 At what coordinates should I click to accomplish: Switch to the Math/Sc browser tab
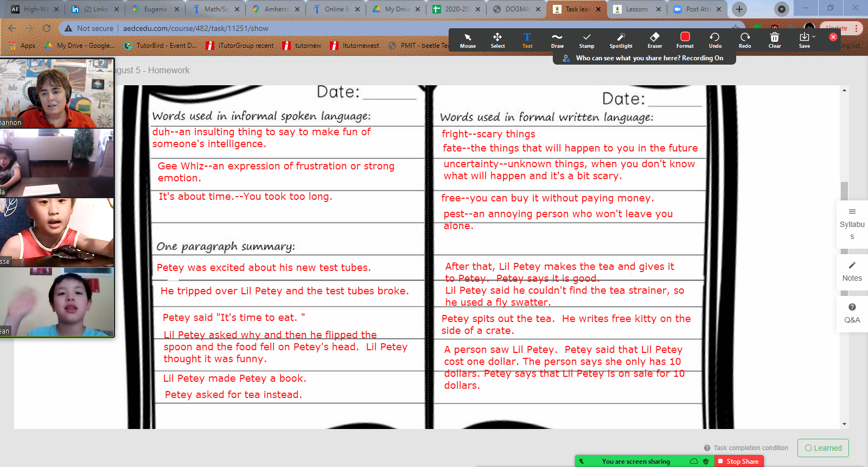(x=215, y=9)
